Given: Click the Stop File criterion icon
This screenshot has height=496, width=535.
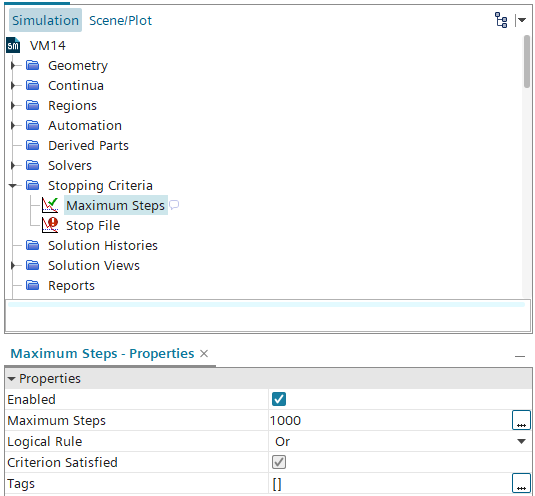Looking at the screenshot, I should click(50, 225).
